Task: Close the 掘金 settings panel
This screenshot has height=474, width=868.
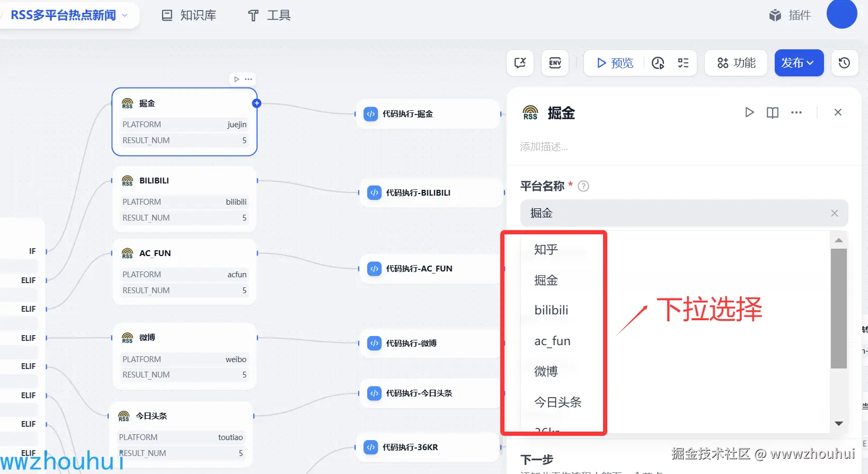Action: [838, 112]
